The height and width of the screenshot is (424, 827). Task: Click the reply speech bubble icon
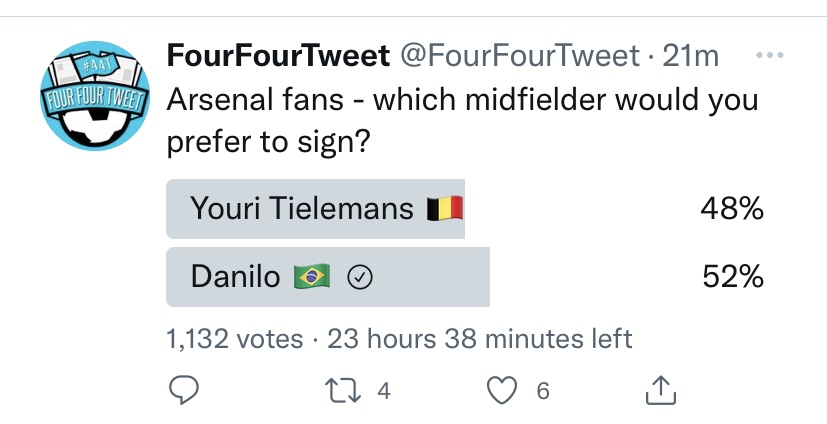pos(184,390)
